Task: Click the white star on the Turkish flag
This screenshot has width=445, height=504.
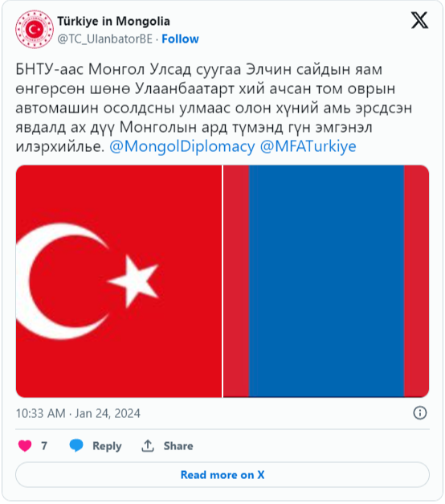Action: [x=134, y=281]
